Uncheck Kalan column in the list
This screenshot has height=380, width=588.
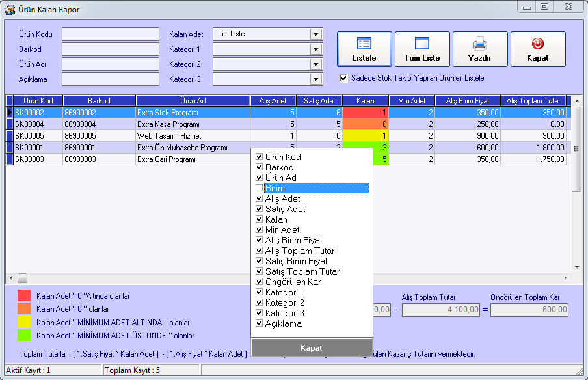coord(259,219)
